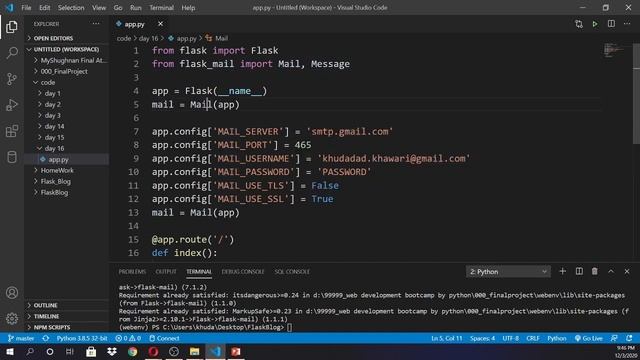Select the terminal dropdown showing 2: Python

(x=508, y=271)
